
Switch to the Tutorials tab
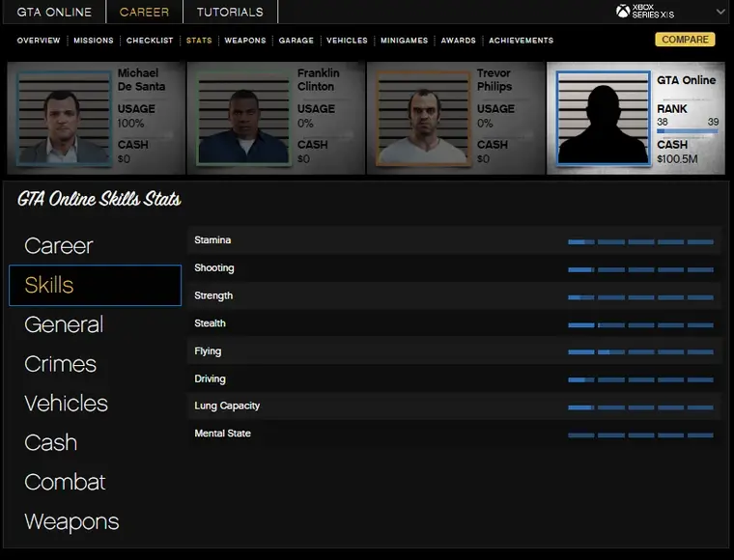click(x=230, y=13)
